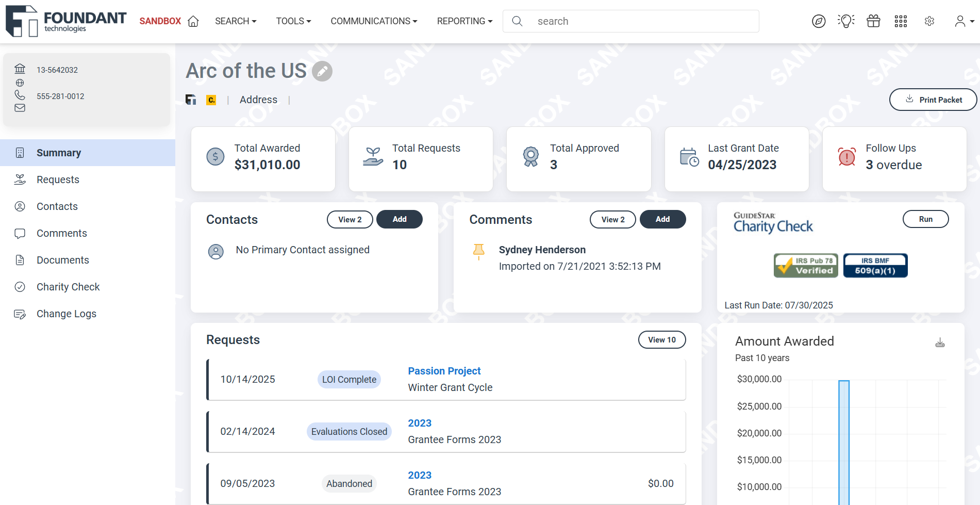Click the search magnifier icon
Screen dimensions: 980x505
517,21
